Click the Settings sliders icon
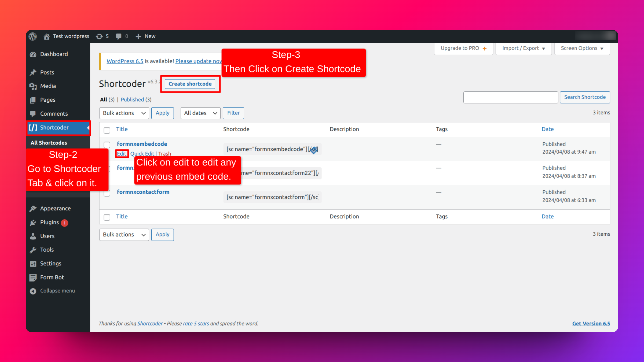Screen dimensions: 644x362 pos(33,264)
